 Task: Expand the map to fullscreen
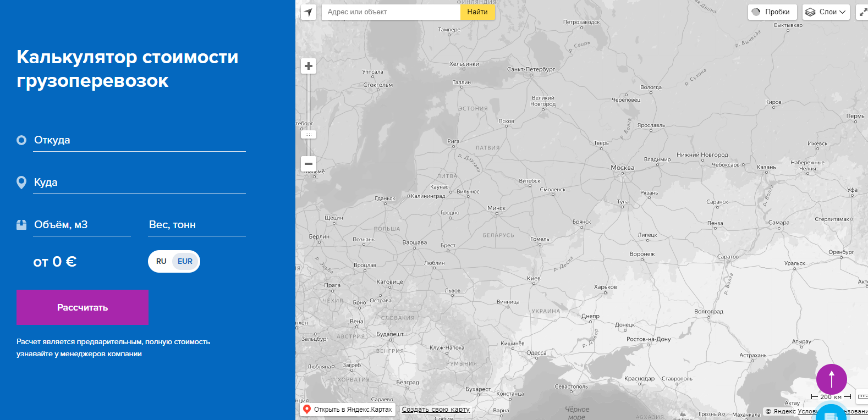coord(862,12)
